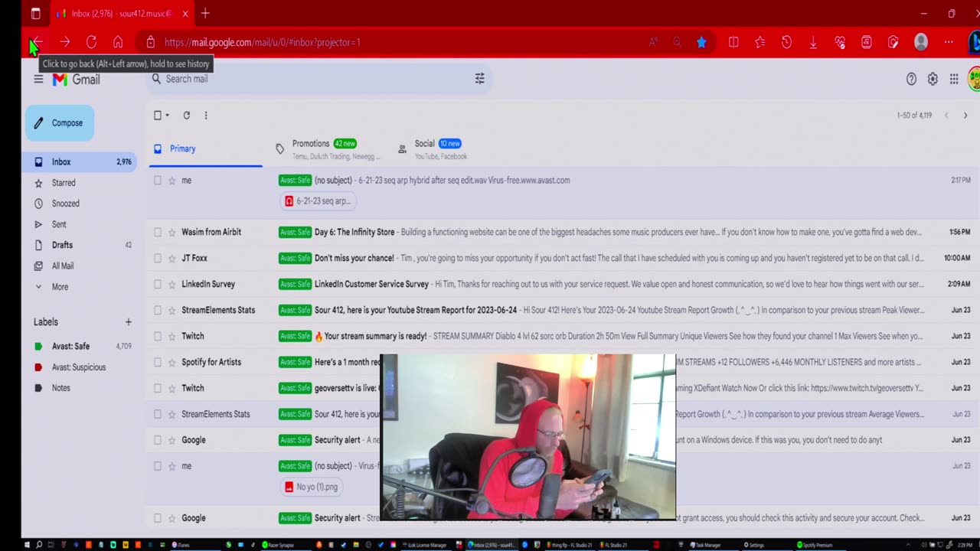Image resolution: width=980 pixels, height=551 pixels.
Task: Open browser downloads icon
Action: (813, 43)
